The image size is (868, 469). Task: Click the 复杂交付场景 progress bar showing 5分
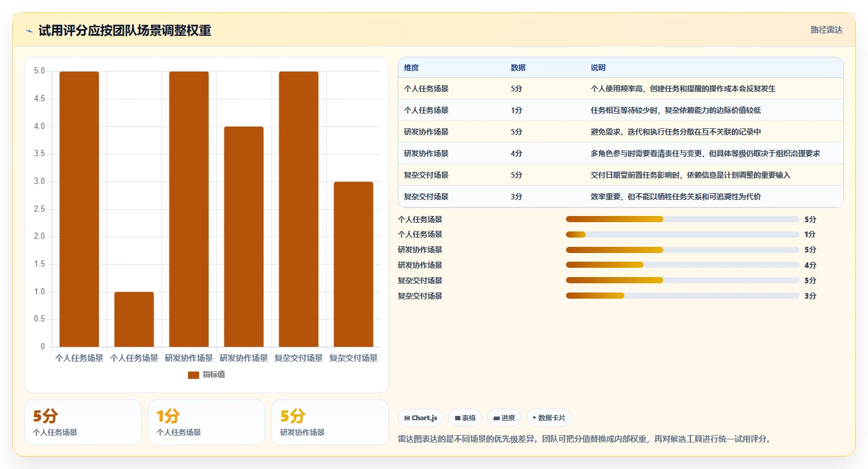pos(682,281)
